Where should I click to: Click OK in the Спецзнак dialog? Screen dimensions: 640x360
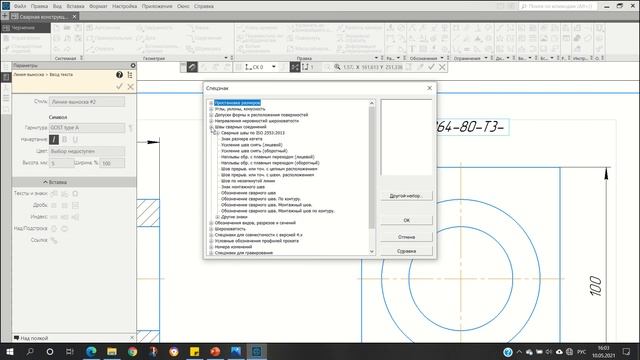pyautogui.click(x=407, y=220)
